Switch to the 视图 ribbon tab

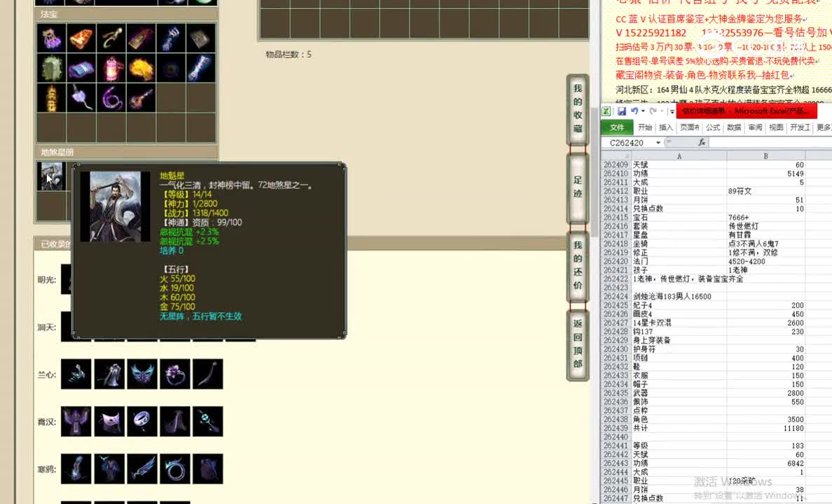[776, 127]
